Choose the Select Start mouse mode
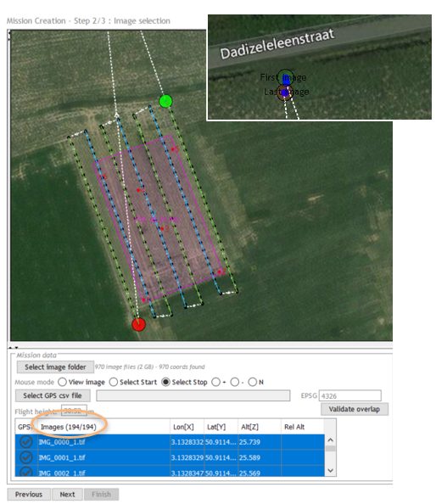 pos(114,382)
